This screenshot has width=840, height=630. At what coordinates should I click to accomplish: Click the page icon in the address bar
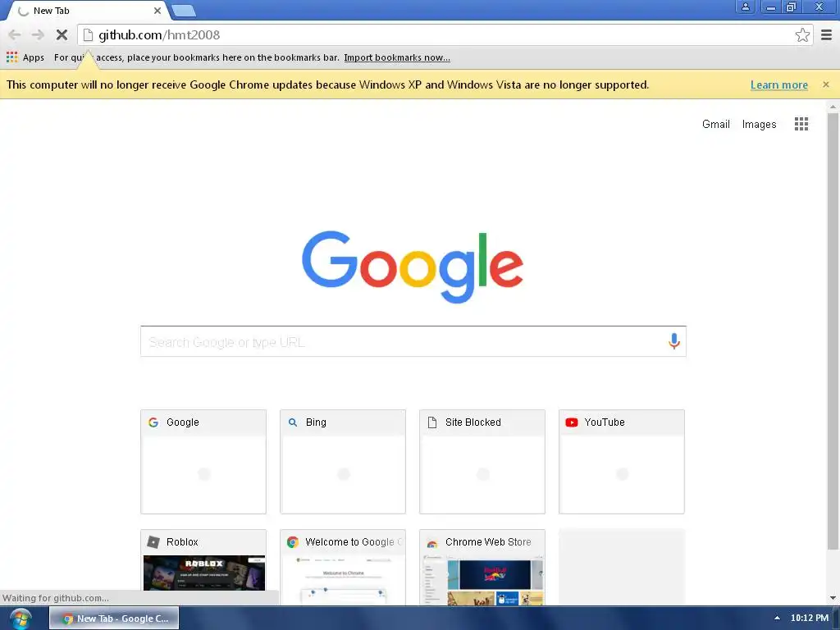[x=89, y=34]
